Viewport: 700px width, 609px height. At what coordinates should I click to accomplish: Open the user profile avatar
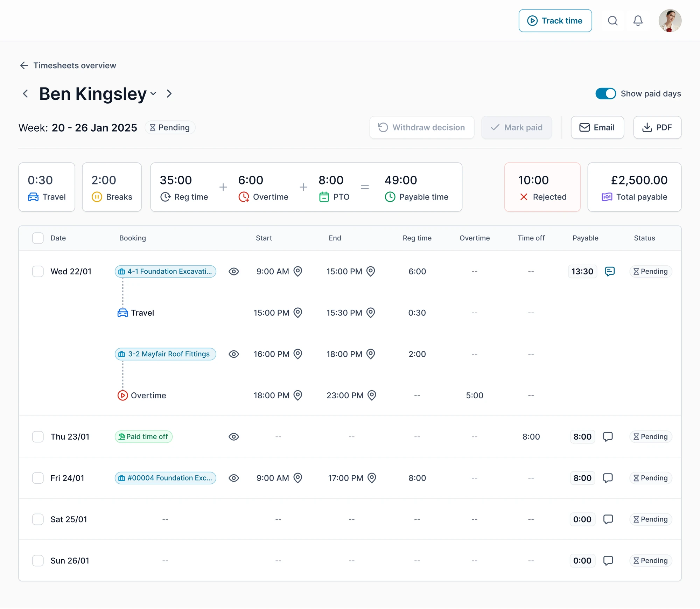click(670, 21)
